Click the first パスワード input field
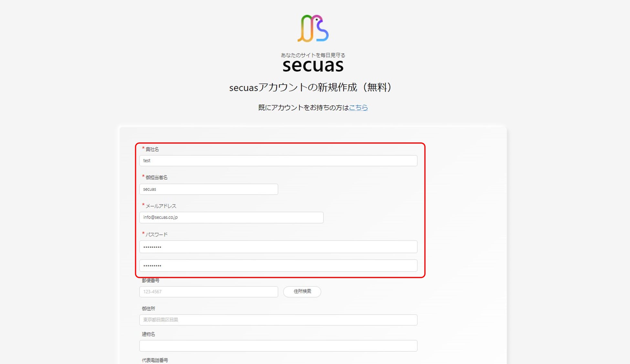Screen dimensions: 630x364 [278, 247]
